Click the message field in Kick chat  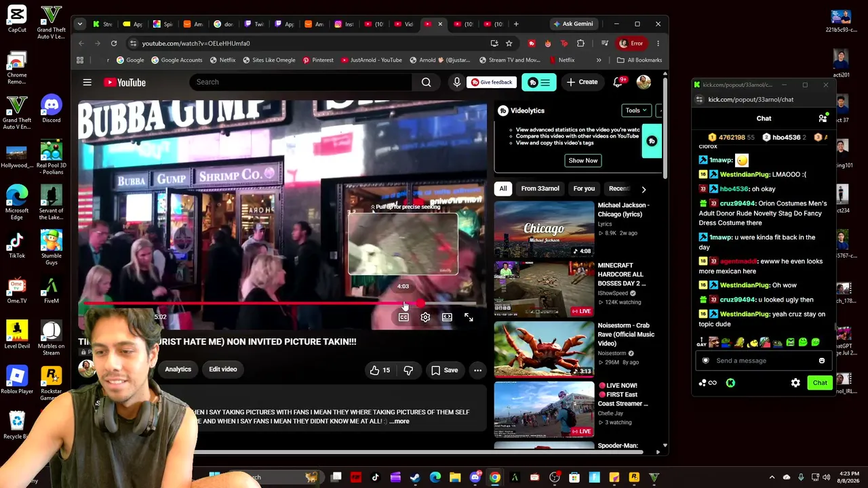(762, 361)
